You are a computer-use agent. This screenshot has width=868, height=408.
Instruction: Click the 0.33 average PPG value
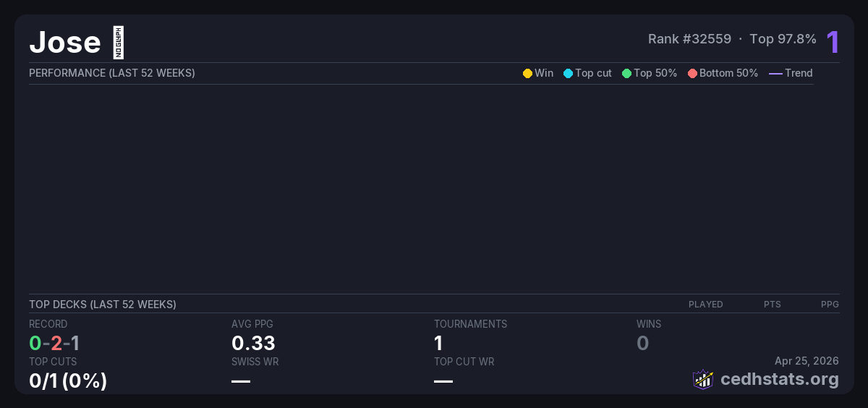(x=253, y=343)
